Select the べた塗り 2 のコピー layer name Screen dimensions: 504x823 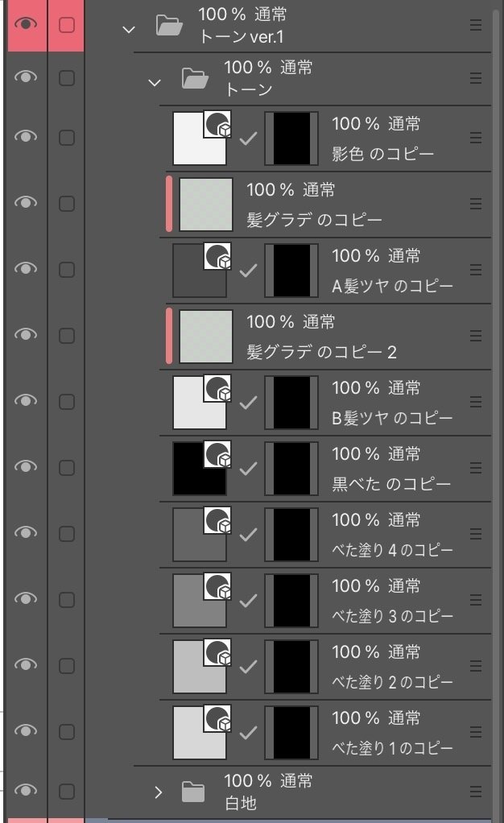(392, 682)
